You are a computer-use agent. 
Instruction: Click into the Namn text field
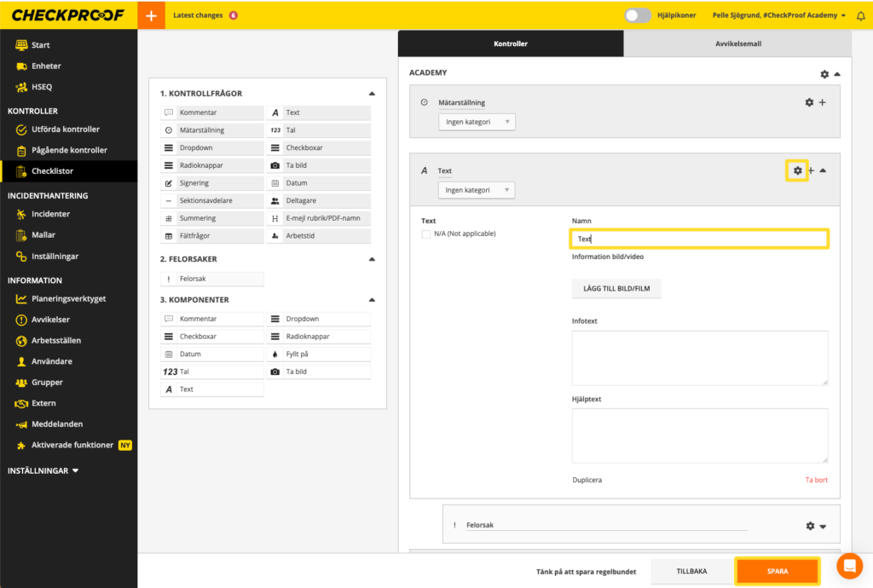pyautogui.click(x=699, y=239)
